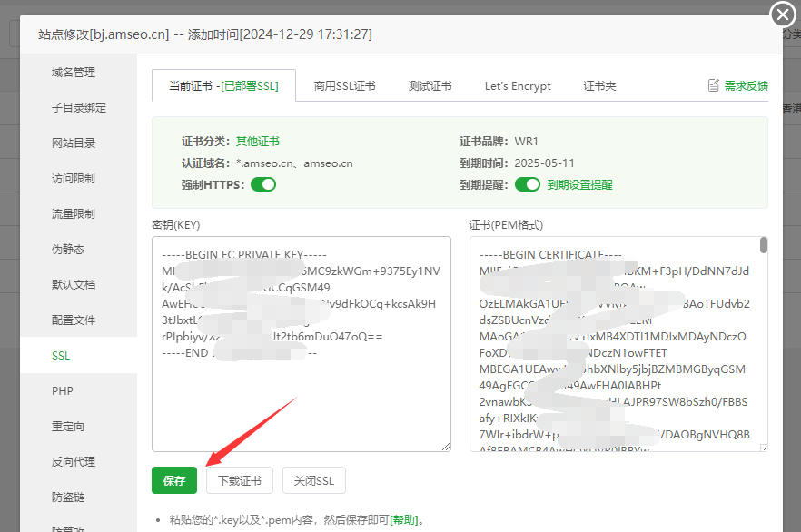
Task: Open 反向代理 in the sidebar
Action: coord(74,461)
